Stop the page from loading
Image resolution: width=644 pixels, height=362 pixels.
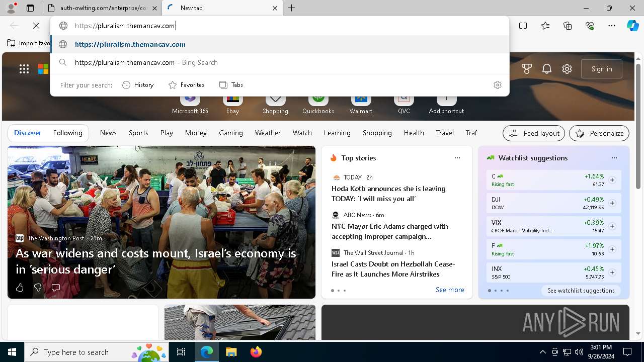point(36,26)
